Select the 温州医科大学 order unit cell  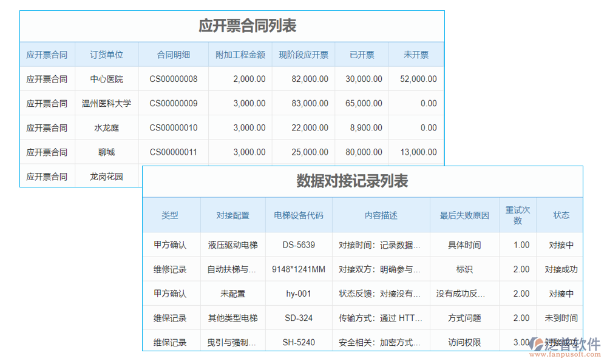(x=106, y=103)
